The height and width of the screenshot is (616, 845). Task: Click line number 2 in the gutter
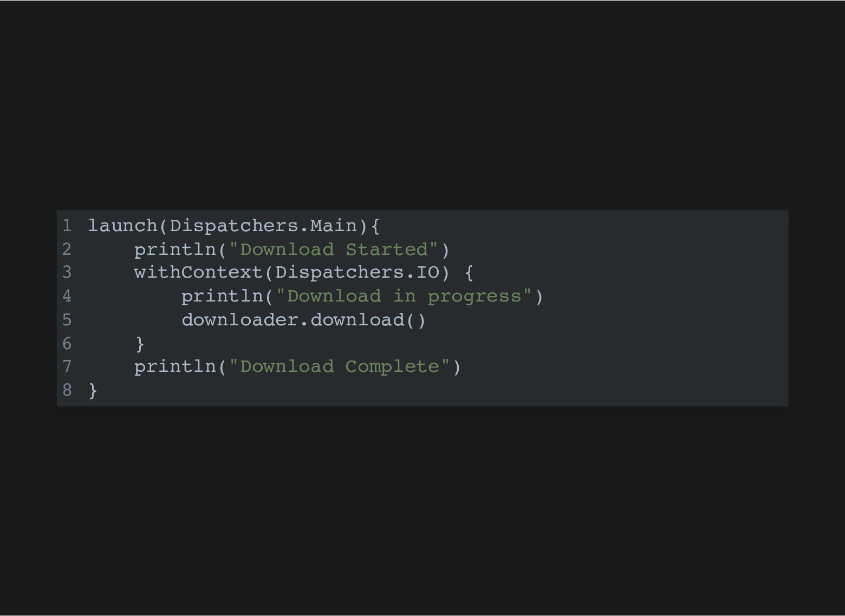[67, 250]
